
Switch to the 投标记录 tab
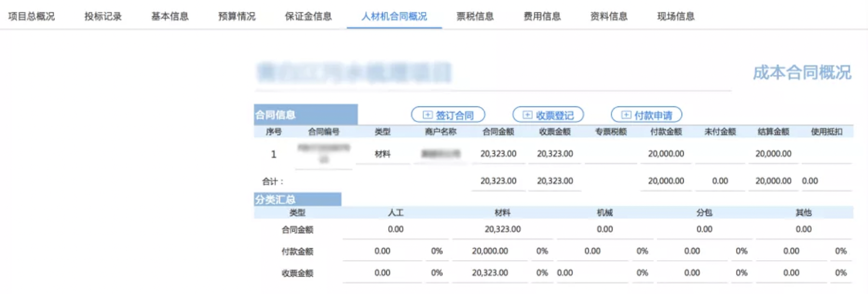[103, 16]
